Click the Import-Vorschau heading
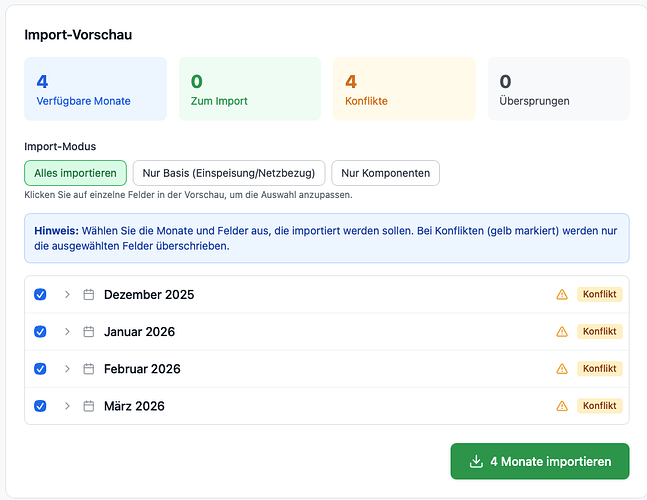Image resolution: width=647 pixels, height=500 pixels. 78,35
